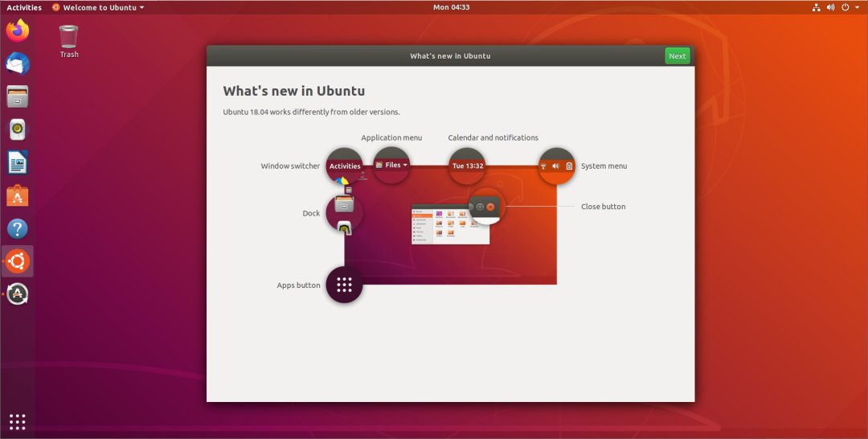
Task: Launch Rhythmbox music player from dock
Action: 18,129
